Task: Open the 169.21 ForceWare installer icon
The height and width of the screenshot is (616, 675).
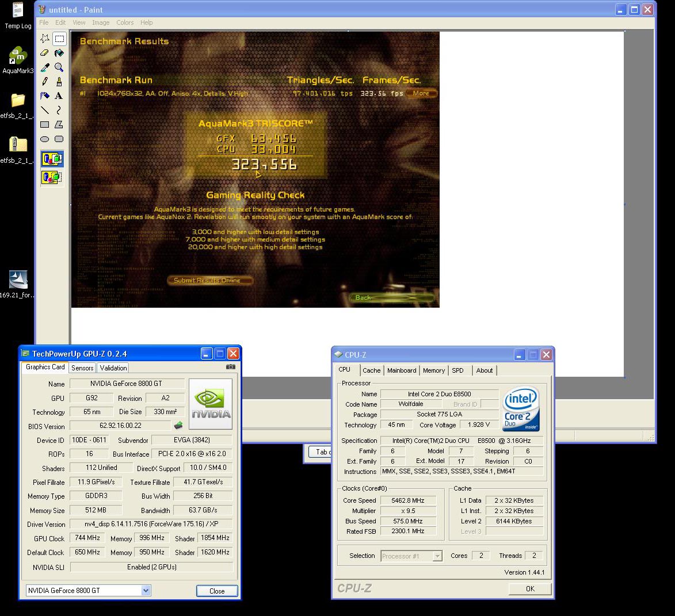Action: 18,285
